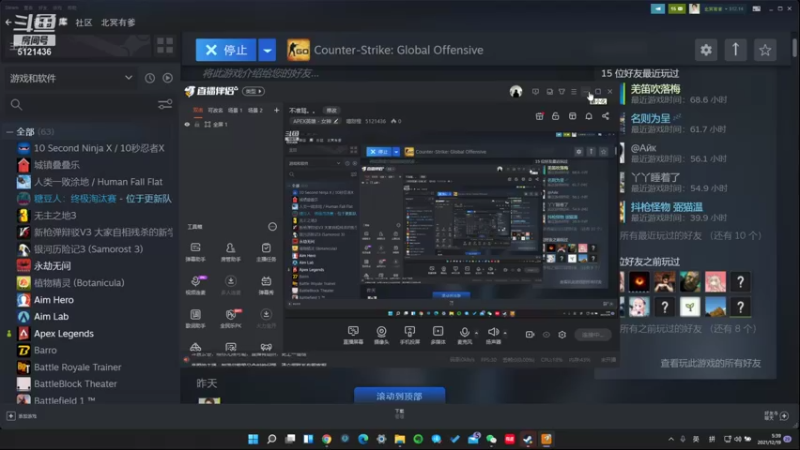The width and height of the screenshot is (800, 450).
Task: Click add-game plus icon at Steam bottom left
Action: 11,416
